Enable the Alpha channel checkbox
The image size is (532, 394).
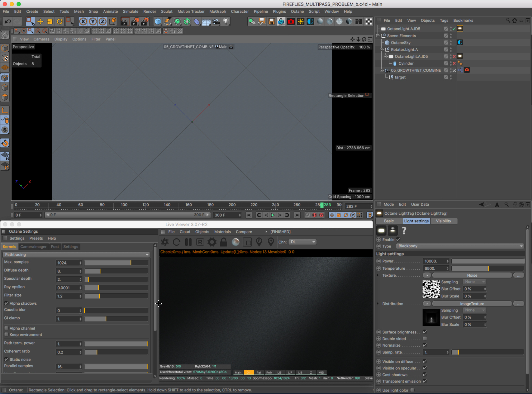pyautogui.click(x=6, y=328)
